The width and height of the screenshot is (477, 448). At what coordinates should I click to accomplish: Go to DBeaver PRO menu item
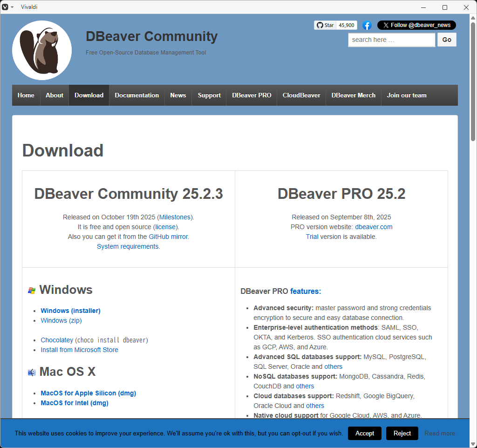point(252,95)
